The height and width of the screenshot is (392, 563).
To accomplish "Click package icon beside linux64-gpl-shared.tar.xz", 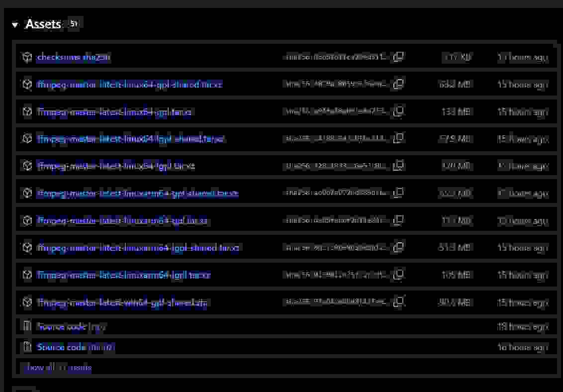I will point(27,85).
